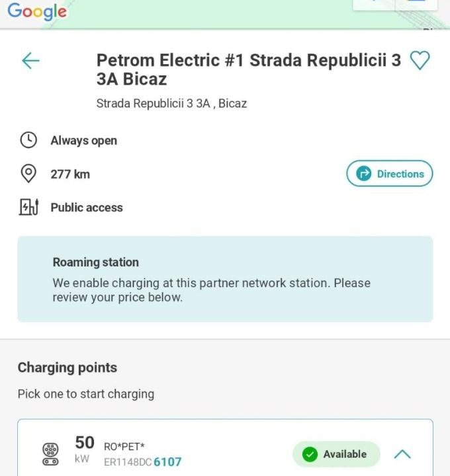The image size is (450, 476).
Task: Click the Directions button
Action: click(x=389, y=174)
